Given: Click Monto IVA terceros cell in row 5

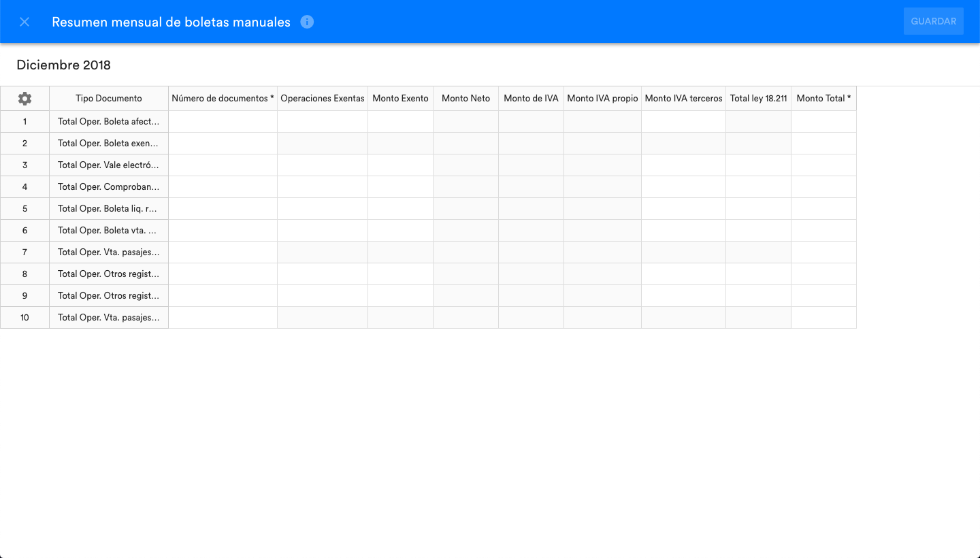Looking at the screenshot, I should click(683, 209).
